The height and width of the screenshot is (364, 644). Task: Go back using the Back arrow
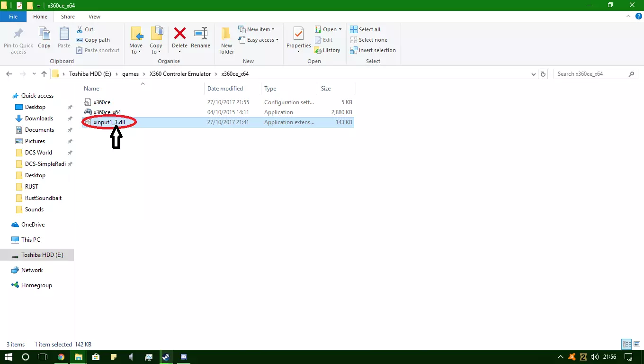coord(9,74)
